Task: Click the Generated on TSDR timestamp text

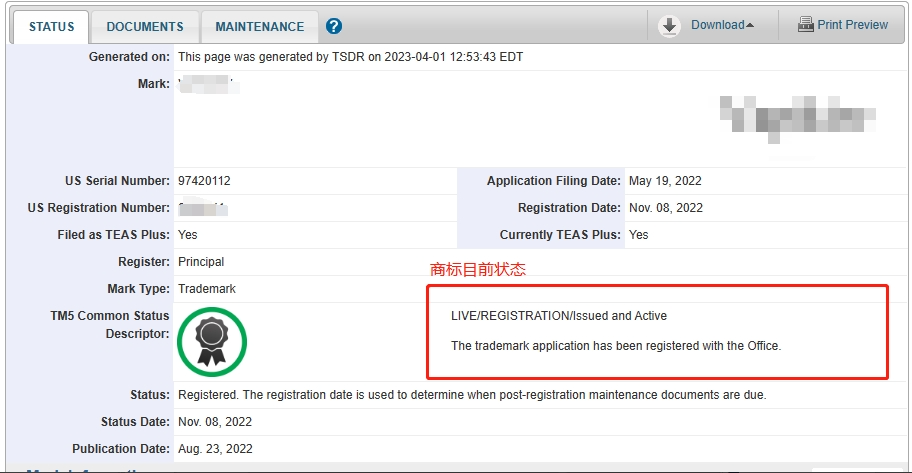Action: point(350,57)
